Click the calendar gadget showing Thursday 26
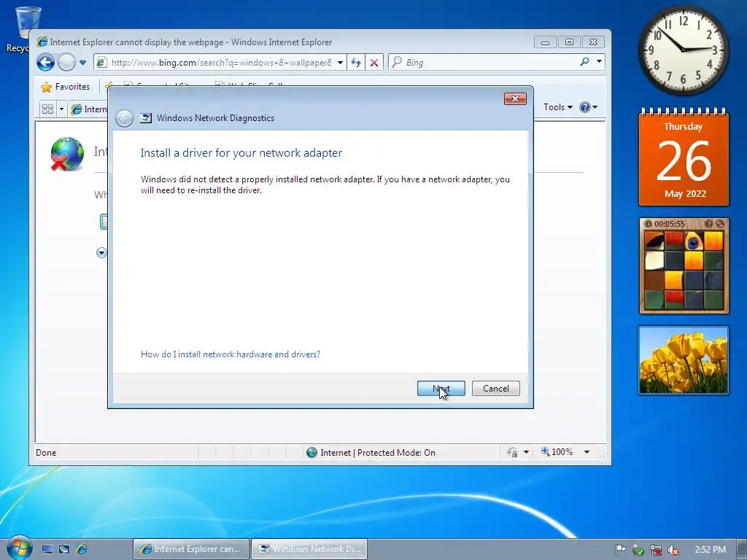 click(x=684, y=157)
